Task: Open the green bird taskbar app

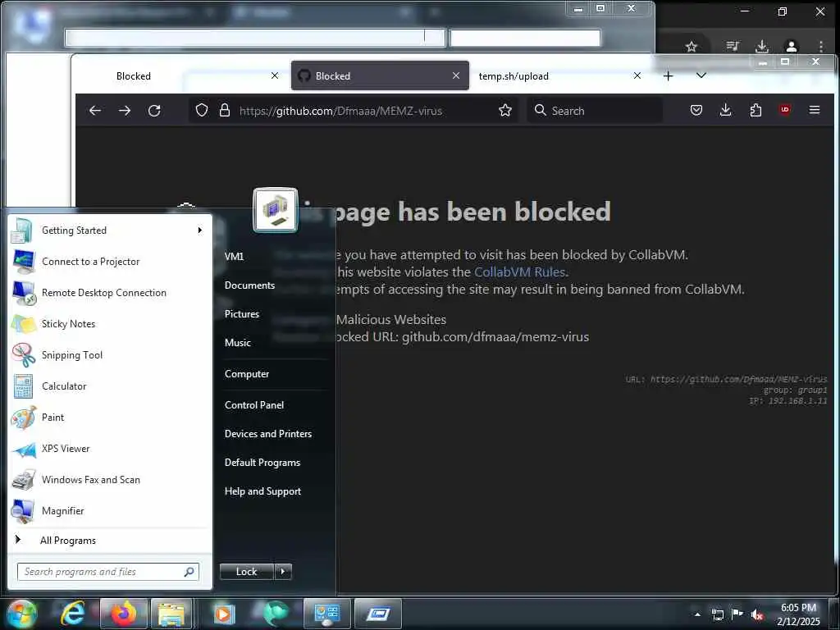Action: pos(276,614)
